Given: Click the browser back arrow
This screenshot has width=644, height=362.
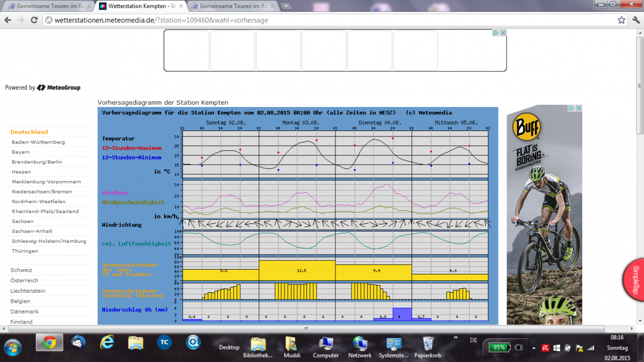Looking at the screenshot, I should (x=8, y=20).
